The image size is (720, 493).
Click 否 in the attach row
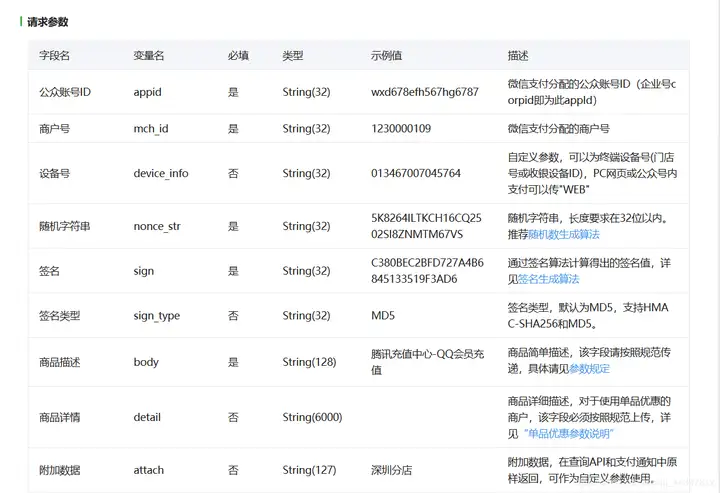(233, 470)
